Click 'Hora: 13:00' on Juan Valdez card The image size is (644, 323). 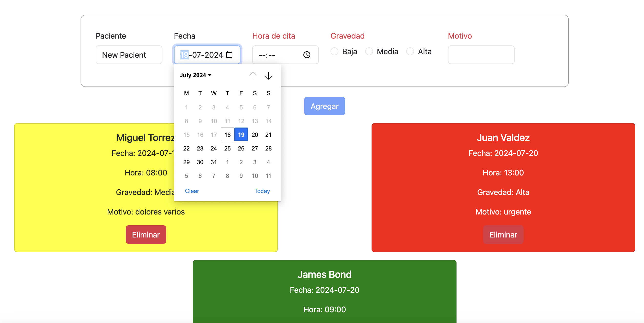(x=503, y=173)
